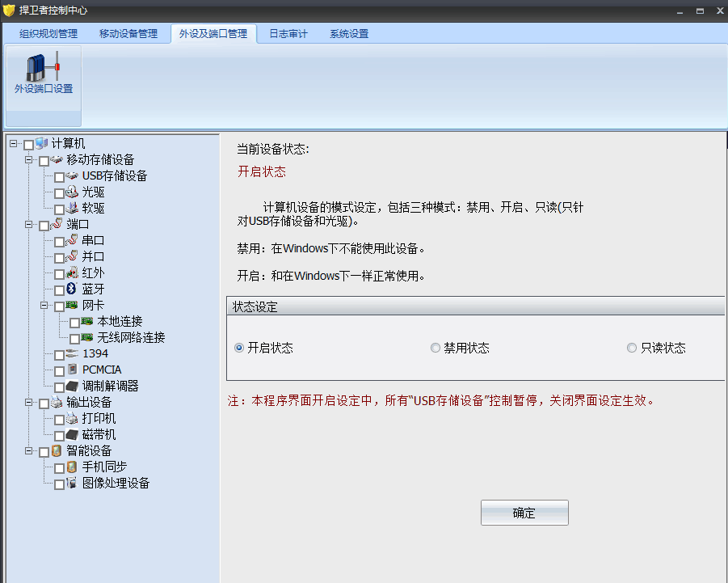Click the 输出设备 icon

click(57, 402)
